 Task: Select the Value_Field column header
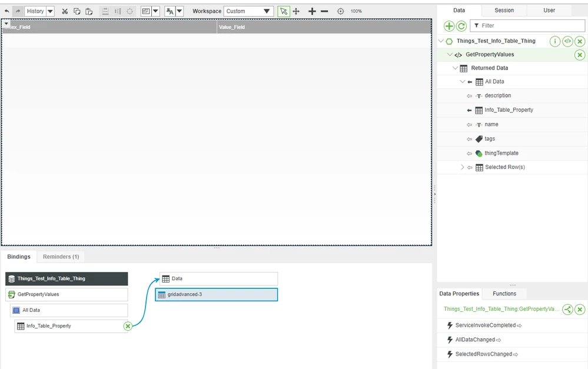(324, 27)
